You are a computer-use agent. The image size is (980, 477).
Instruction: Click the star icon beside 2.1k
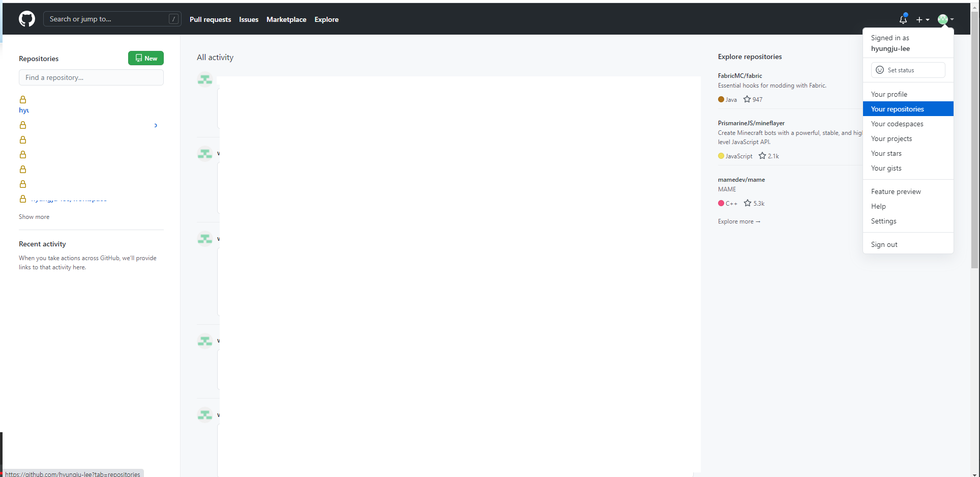762,156
